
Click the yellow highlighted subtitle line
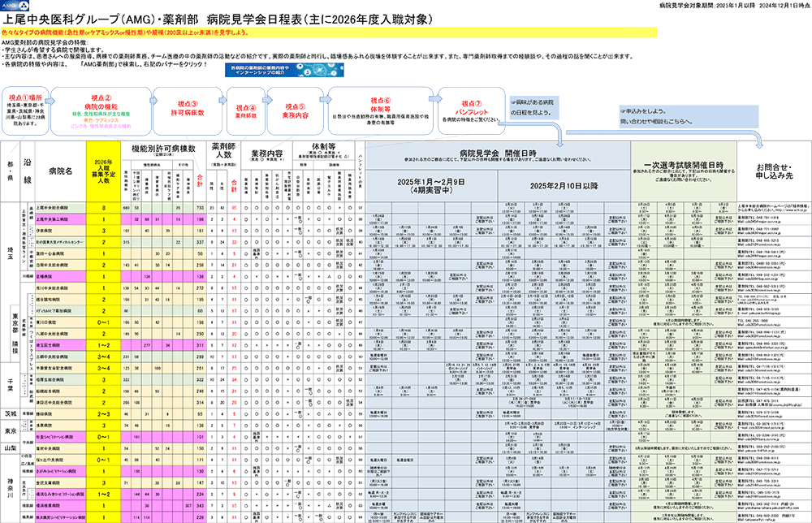click(x=329, y=32)
